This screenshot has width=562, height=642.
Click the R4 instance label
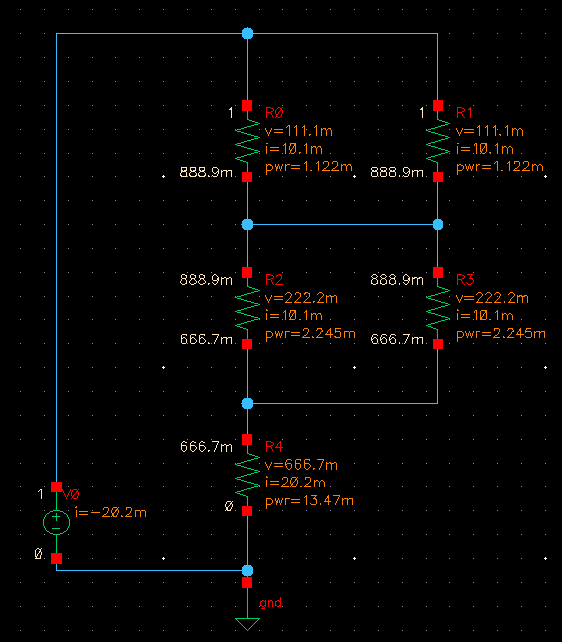click(274, 446)
